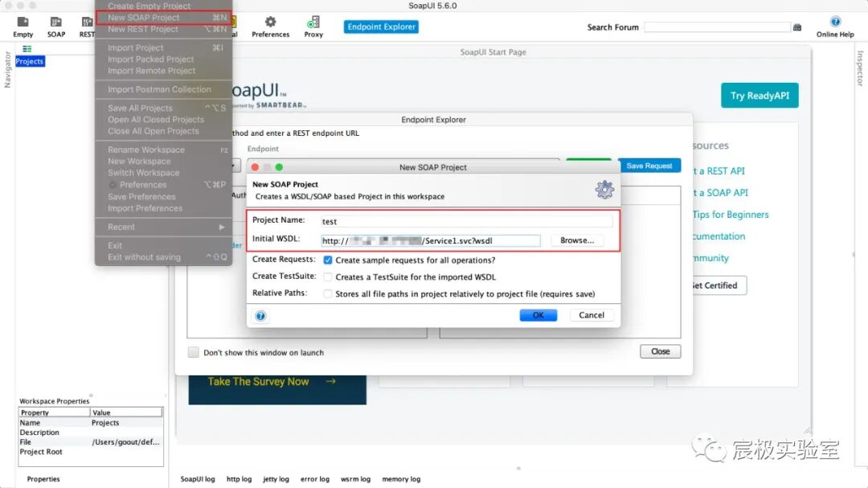This screenshot has height=488, width=868.
Task: Click the File property value '/Users/goout/def...'
Action: 125,442
